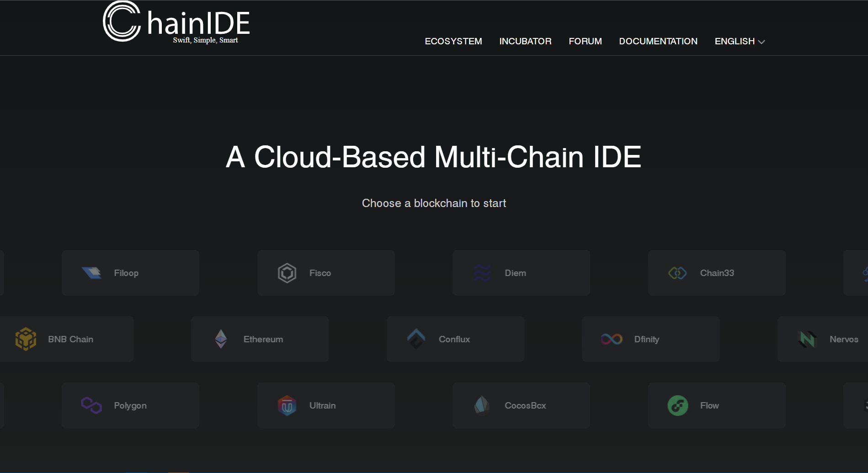Choose the Chain33 blockchain card
This screenshot has width=868, height=473.
point(716,273)
